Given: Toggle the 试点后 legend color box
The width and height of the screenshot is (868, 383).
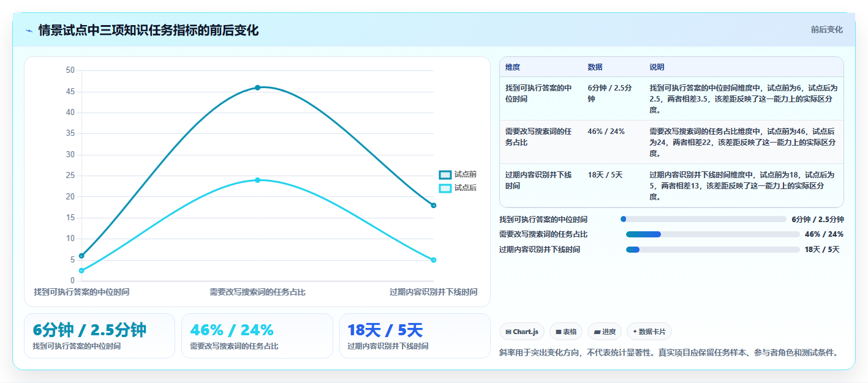Looking at the screenshot, I should pyautogui.click(x=445, y=188).
